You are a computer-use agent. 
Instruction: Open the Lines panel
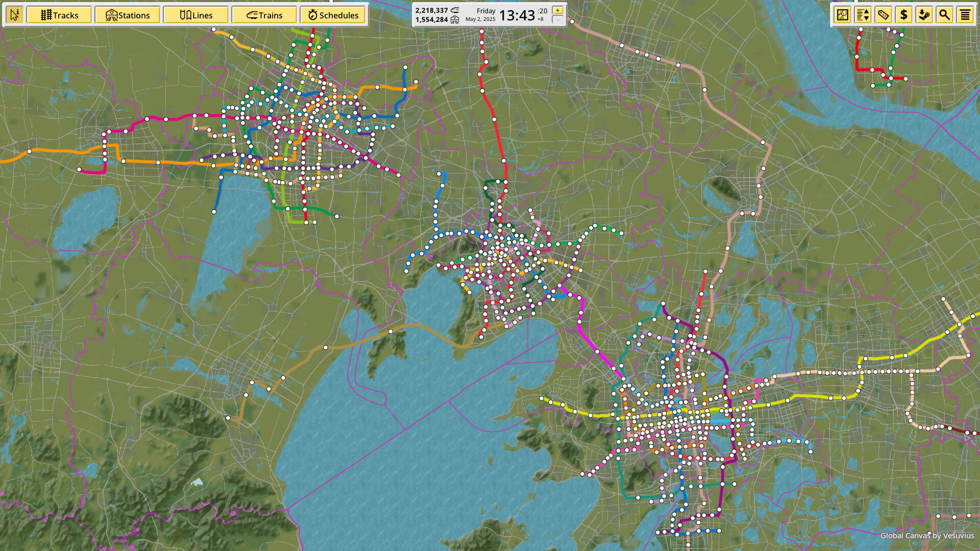coord(195,15)
